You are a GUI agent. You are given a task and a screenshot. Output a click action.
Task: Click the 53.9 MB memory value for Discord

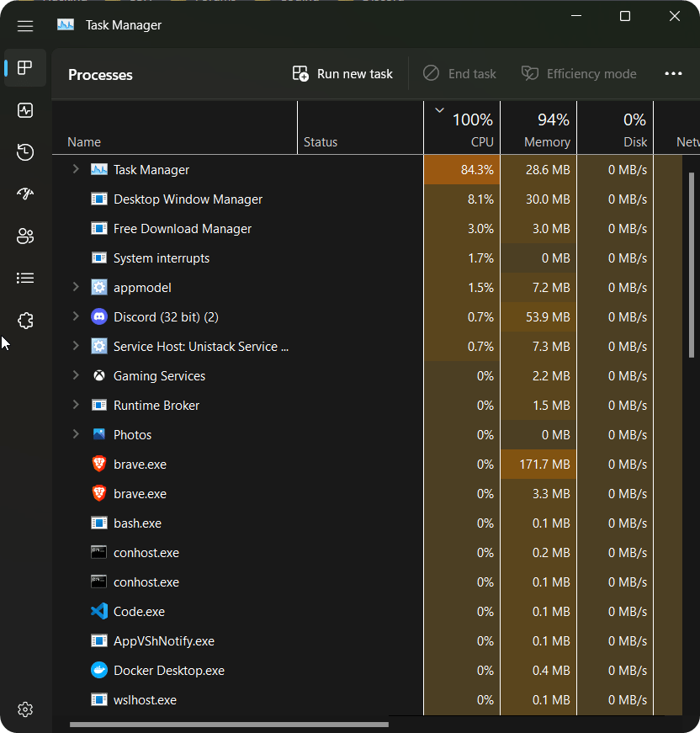point(548,317)
